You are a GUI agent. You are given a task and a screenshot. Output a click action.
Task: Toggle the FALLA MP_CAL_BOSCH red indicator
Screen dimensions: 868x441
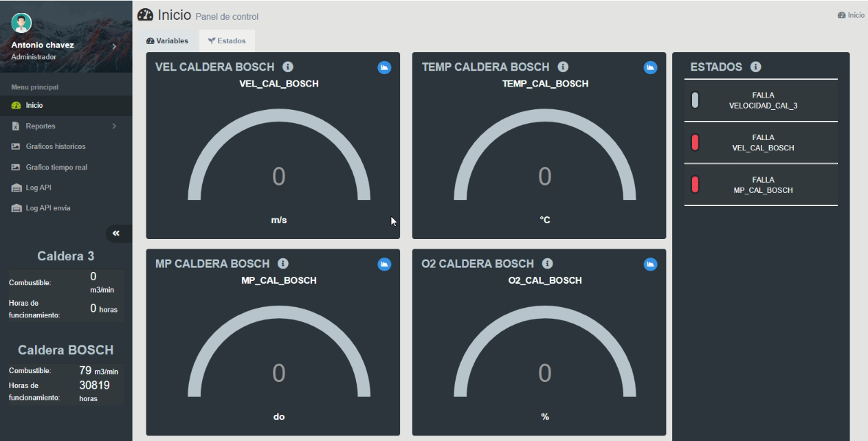pos(695,185)
